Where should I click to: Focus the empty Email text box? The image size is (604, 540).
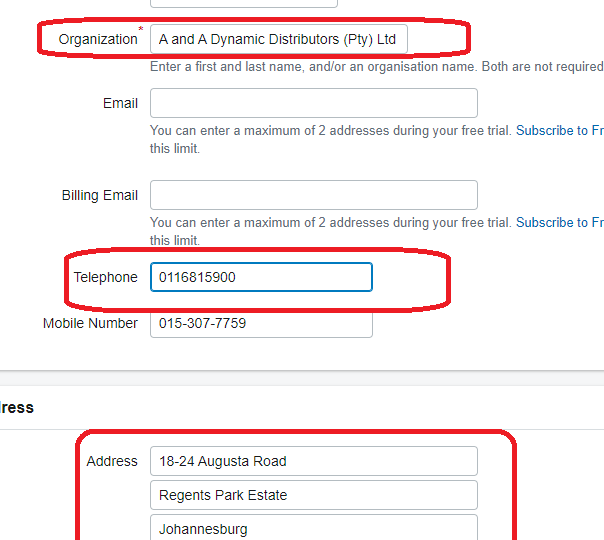point(314,103)
